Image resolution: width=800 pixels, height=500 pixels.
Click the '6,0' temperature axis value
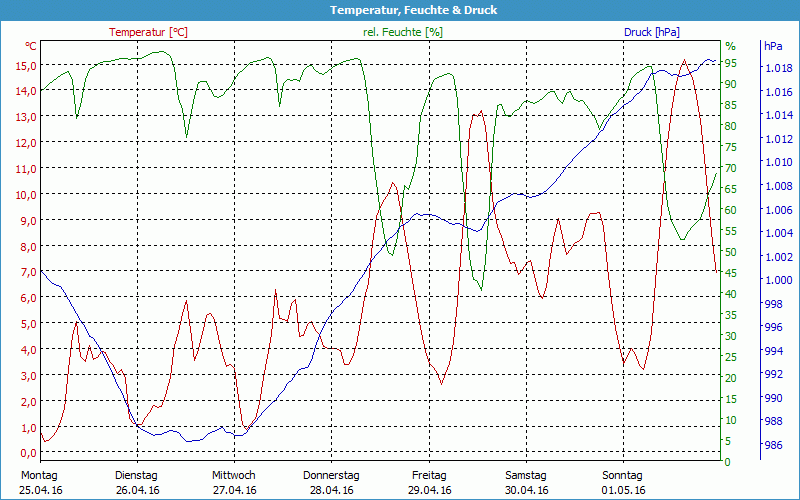pyautogui.click(x=28, y=298)
